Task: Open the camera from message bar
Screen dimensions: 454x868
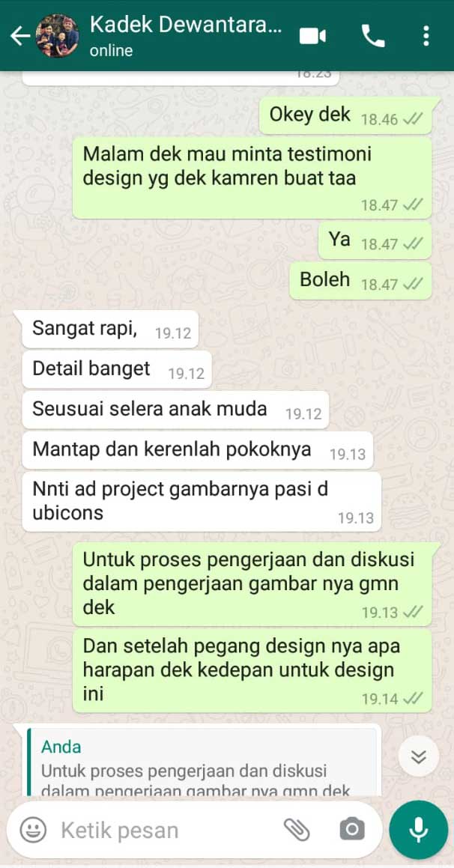Action: pyautogui.click(x=351, y=830)
